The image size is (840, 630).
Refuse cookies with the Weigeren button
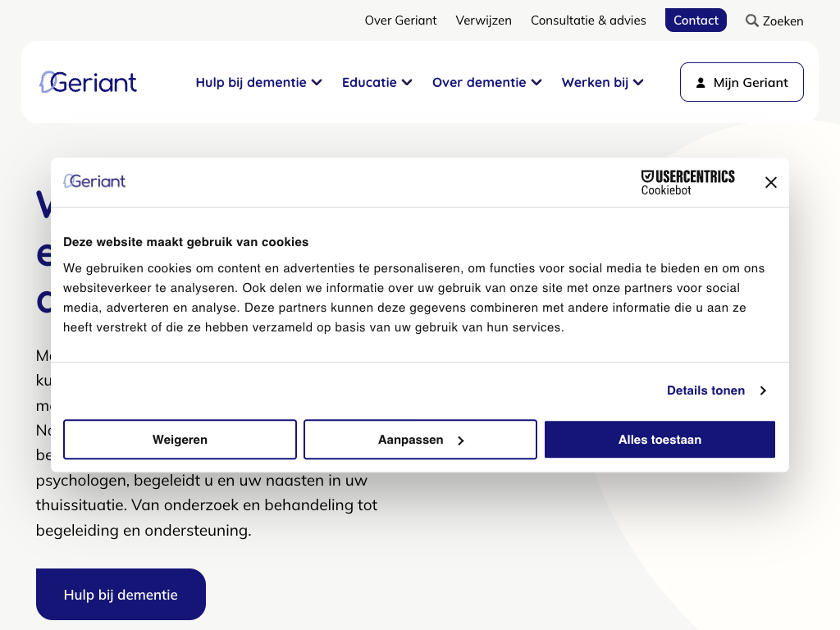point(180,440)
